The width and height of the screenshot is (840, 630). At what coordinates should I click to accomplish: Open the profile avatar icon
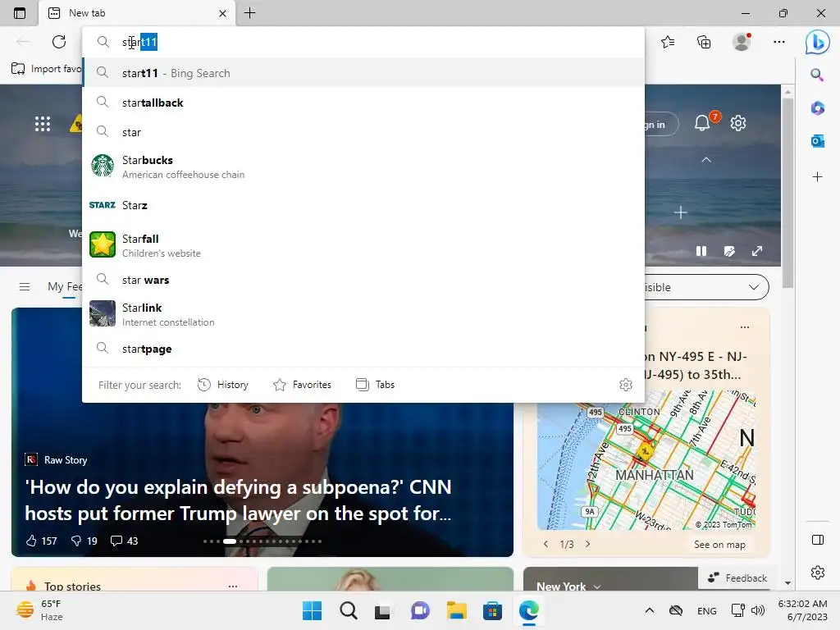click(742, 42)
